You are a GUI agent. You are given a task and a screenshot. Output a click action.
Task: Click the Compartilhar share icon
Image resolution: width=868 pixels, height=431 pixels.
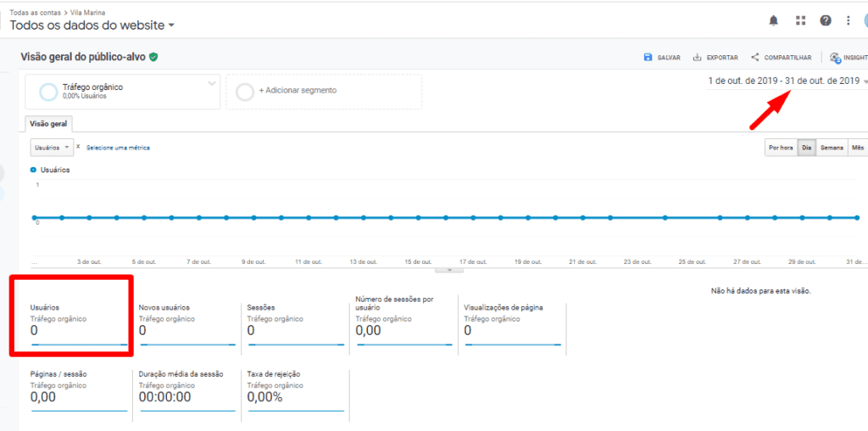coord(754,58)
